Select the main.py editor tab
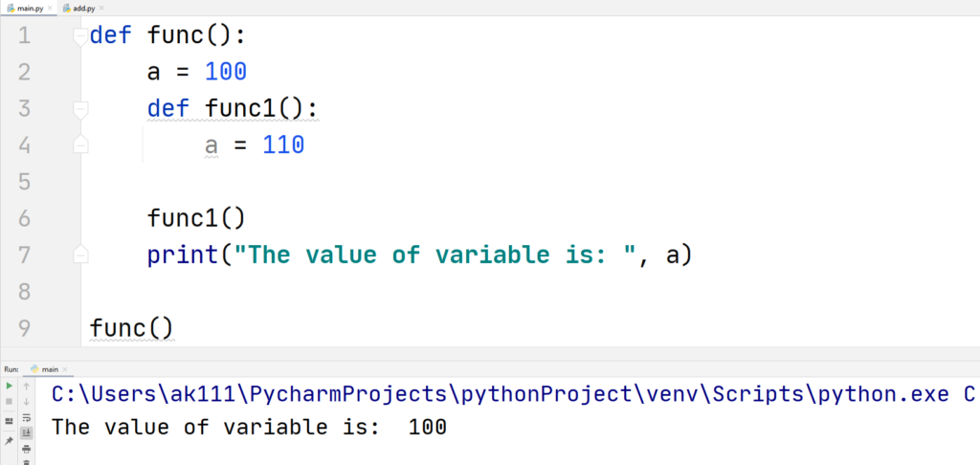The height and width of the screenshot is (465, 980). (x=25, y=8)
